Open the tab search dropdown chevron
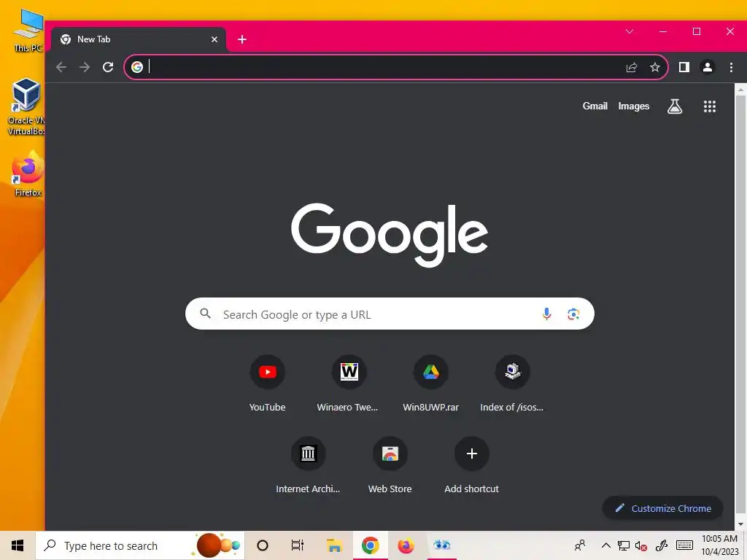This screenshot has width=747, height=560. point(630,31)
